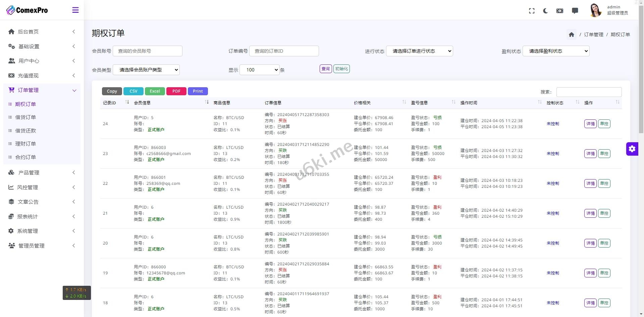Open the 进行状态 order status dropdown

(x=420, y=51)
